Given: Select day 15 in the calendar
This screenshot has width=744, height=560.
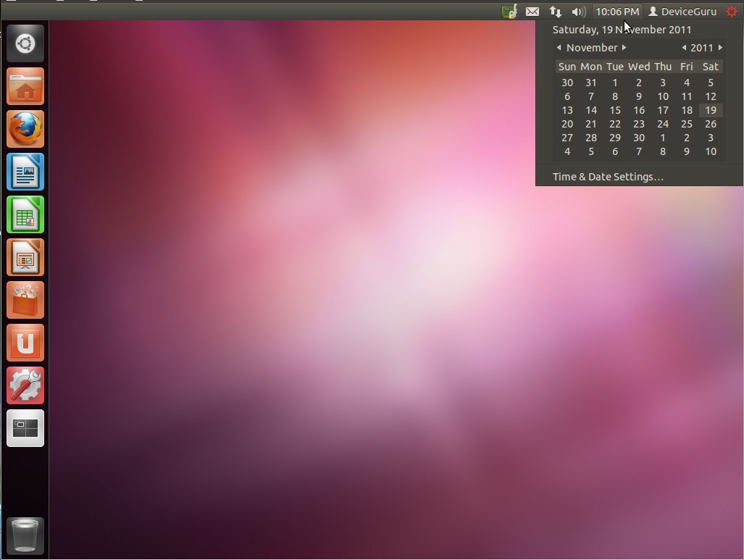Looking at the screenshot, I should (x=615, y=110).
